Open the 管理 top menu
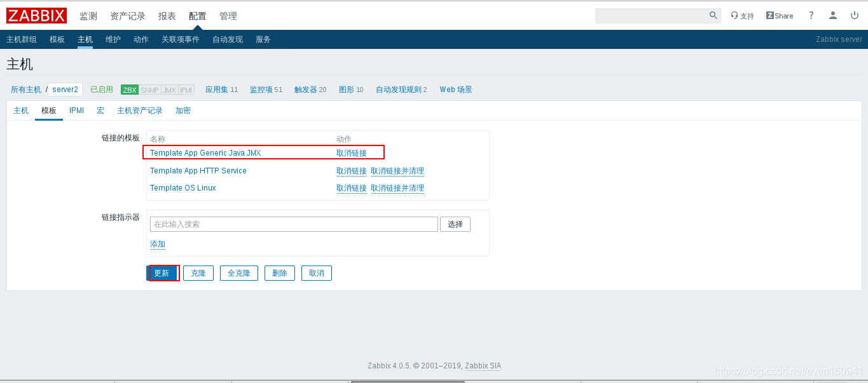 (x=228, y=16)
